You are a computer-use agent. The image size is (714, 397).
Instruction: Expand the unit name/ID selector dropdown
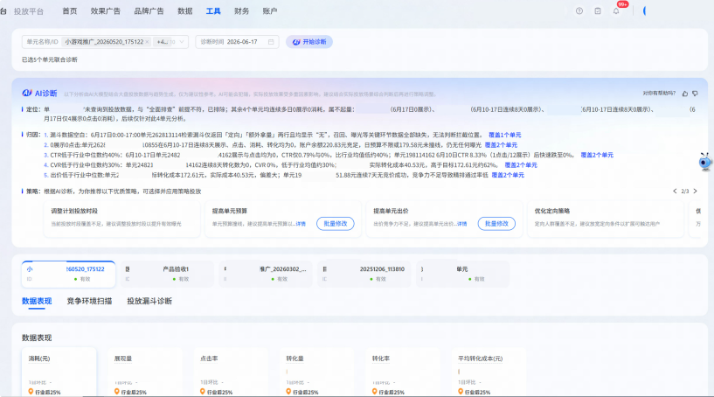tap(182, 42)
